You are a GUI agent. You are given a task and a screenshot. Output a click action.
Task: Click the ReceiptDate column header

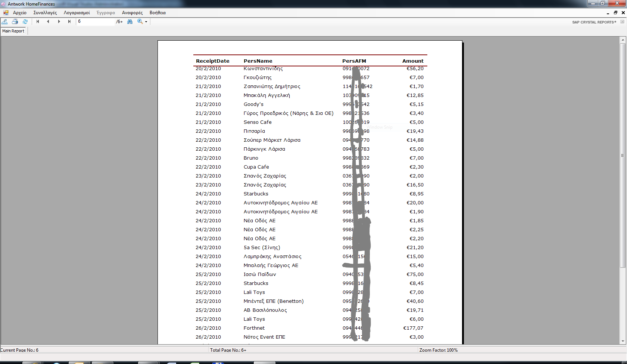point(213,61)
